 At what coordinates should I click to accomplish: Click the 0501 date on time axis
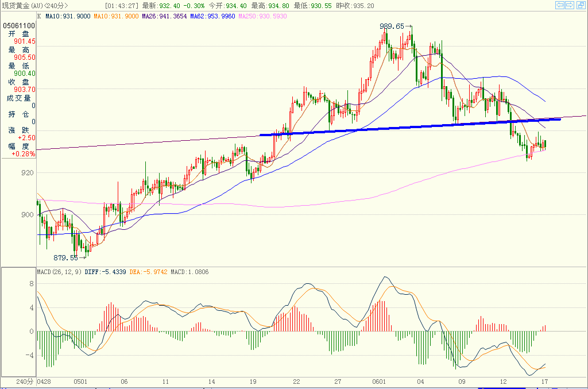80,382
